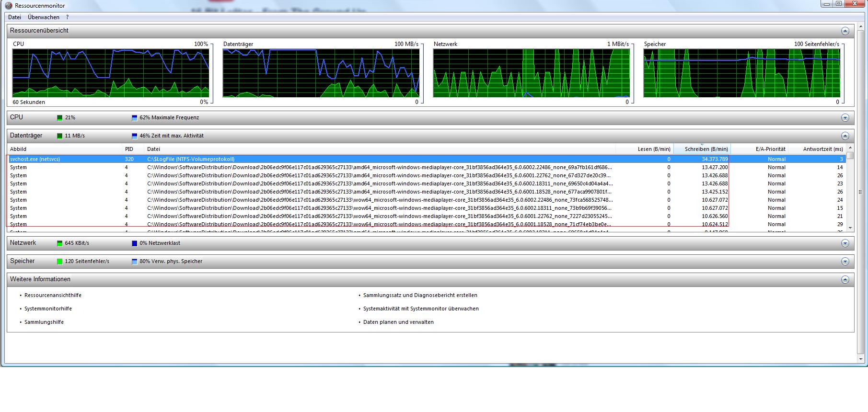Image resolution: width=868 pixels, height=412 pixels.
Task: Click the Netzwerk section title
Action: (x=23, y=243)
